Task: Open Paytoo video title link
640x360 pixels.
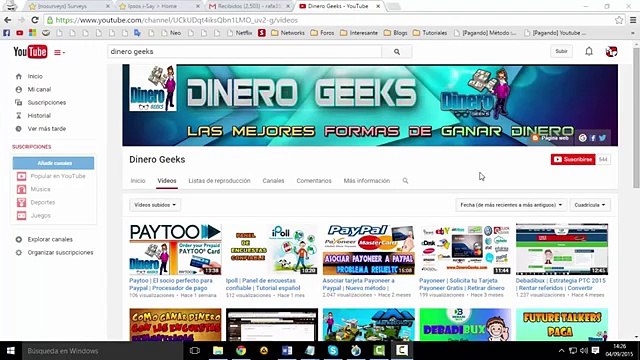Action: [x=171, y=284]
